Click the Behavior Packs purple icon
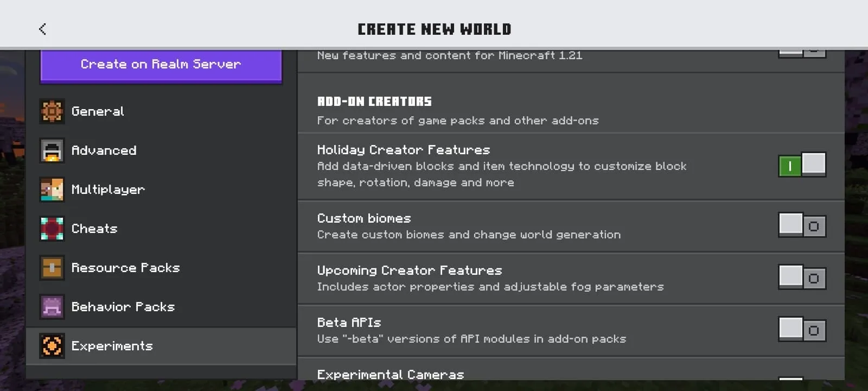This screenshot has height=391, width=868. [x=52, y=307]
